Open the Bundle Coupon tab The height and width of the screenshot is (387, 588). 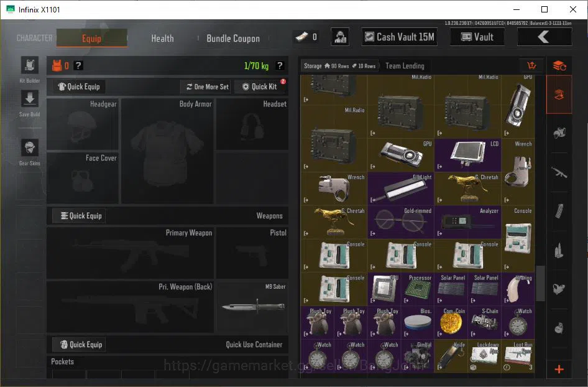233,39
